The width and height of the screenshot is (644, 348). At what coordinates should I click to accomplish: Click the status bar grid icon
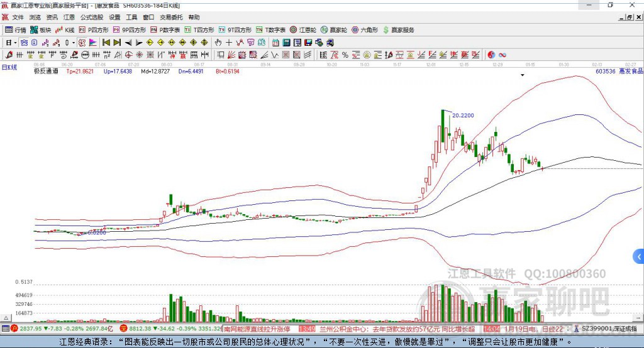(x=5, y=329)
